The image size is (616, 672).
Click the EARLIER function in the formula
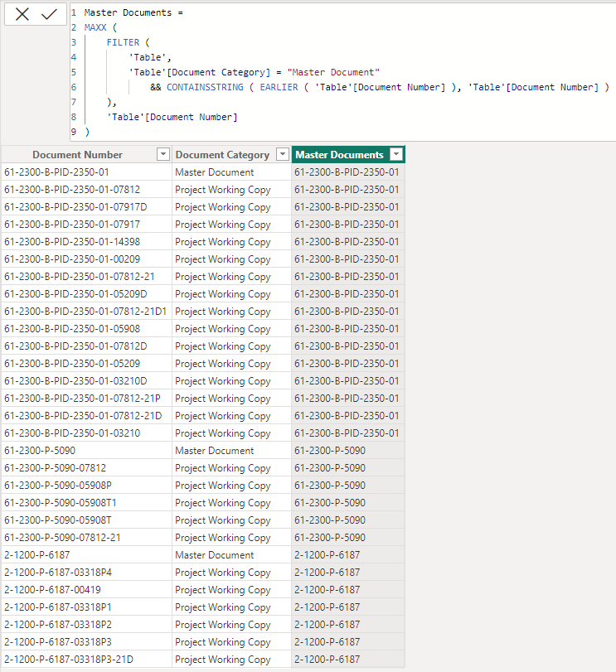279,87
